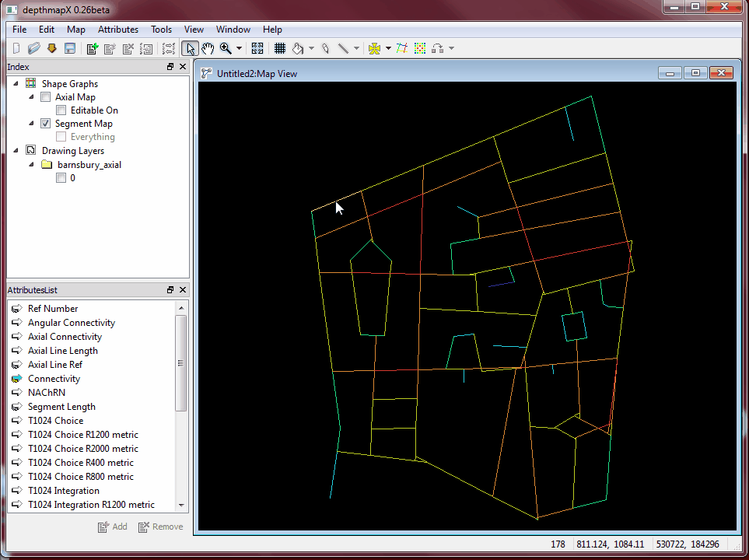Click the Axial Map tool icon

[402, 48]
